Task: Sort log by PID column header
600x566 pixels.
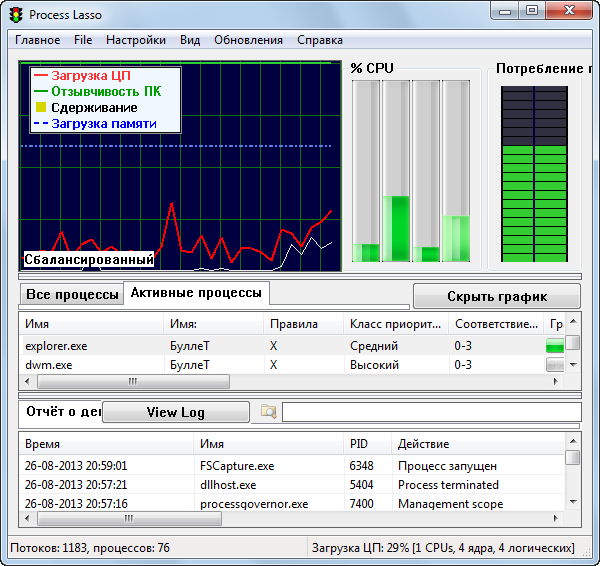Action: [x=359, y=443]
